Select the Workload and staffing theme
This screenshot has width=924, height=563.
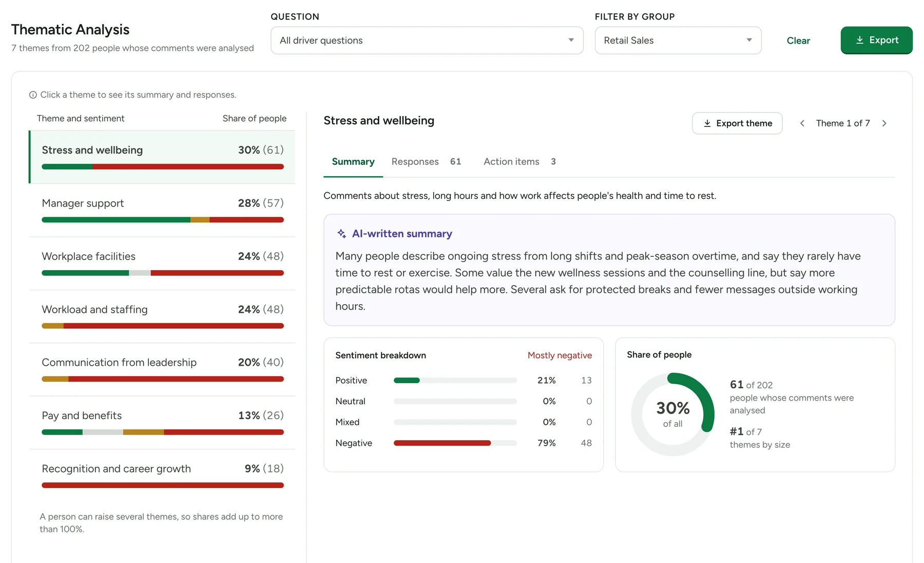coord(162,317)
